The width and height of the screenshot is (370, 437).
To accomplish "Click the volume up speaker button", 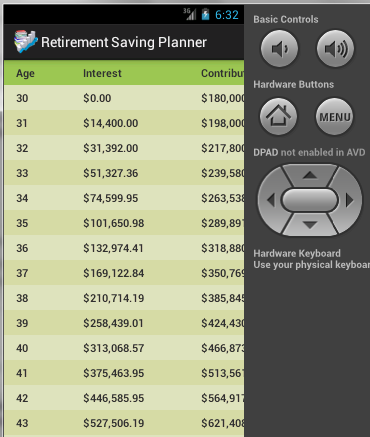I will [x=335, y=49].
